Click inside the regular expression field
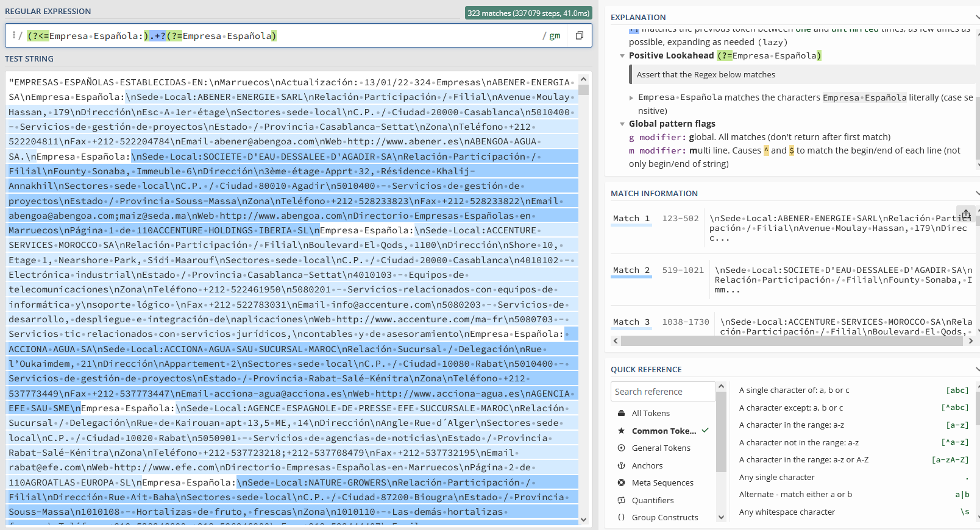 [x=280, y=36]
